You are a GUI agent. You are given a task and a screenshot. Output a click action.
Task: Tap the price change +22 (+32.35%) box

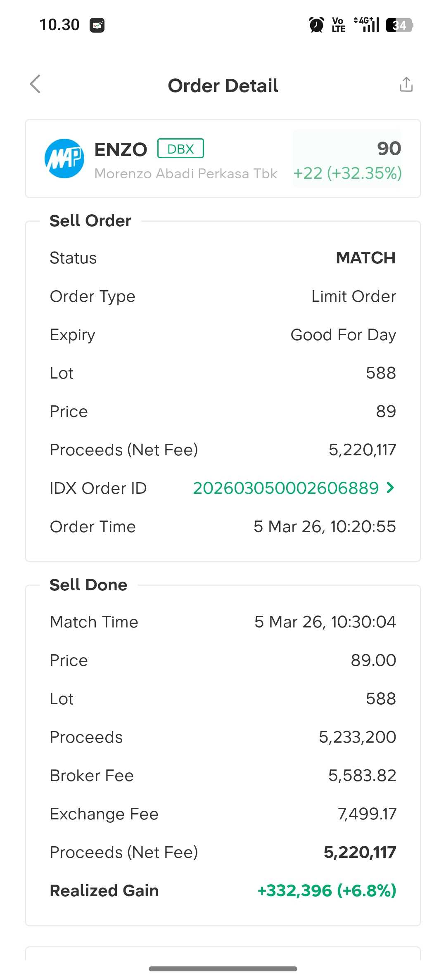(347, 173)
